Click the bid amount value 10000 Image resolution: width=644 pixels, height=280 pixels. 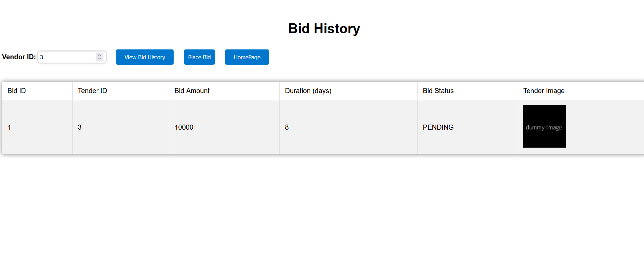184,127
